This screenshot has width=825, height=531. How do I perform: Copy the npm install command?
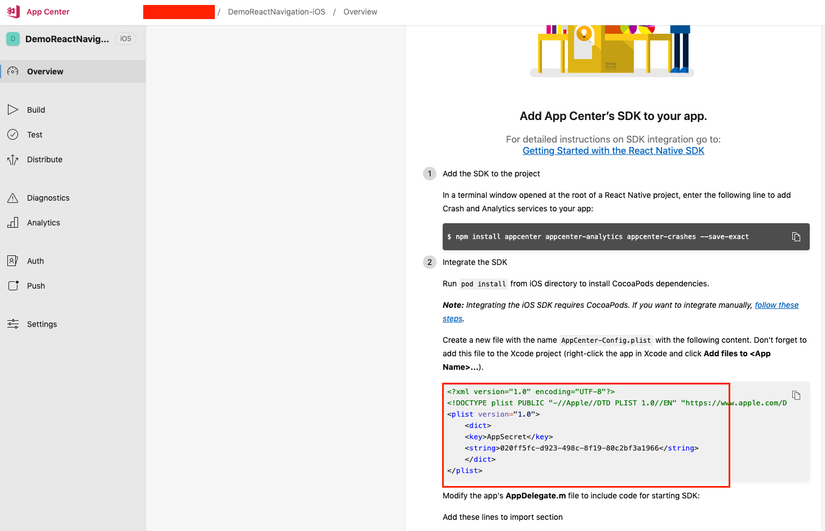point(796,237)
